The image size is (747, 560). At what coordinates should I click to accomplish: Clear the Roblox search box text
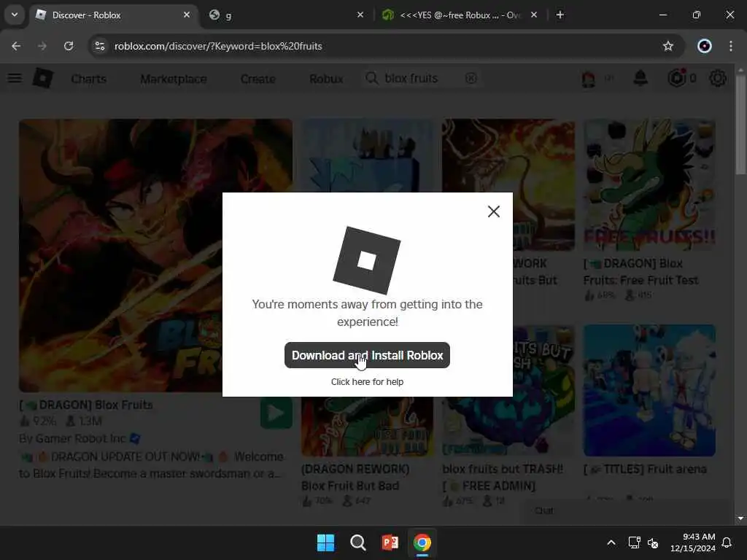pos(471,78)
